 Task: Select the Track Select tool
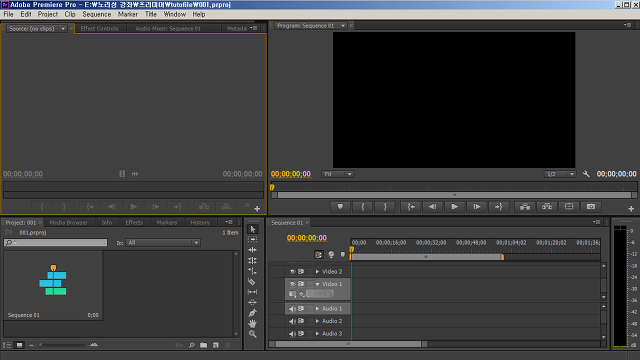(x=253, y=240)
